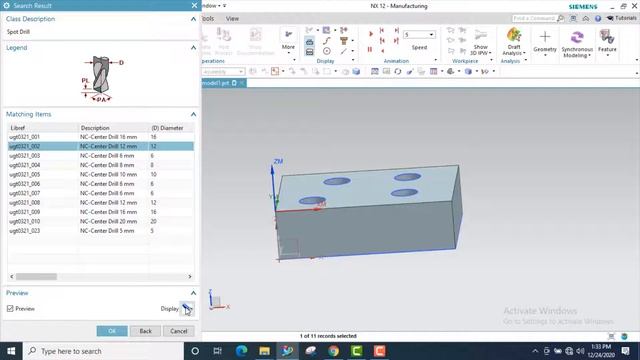Click the curve path icon in Display group
Viewport: 640px width, 360px height.
tap(327, 40)
